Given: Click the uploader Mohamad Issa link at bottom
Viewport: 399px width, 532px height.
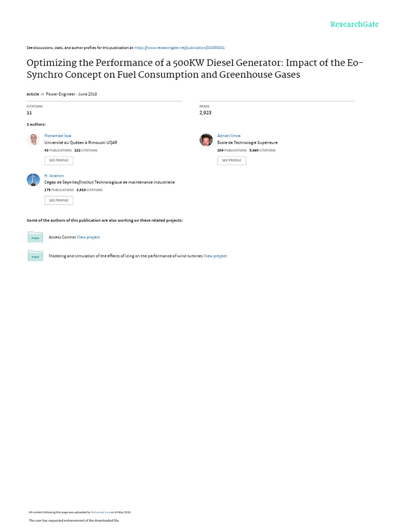Looking at the screenshot, I should 100,512.
